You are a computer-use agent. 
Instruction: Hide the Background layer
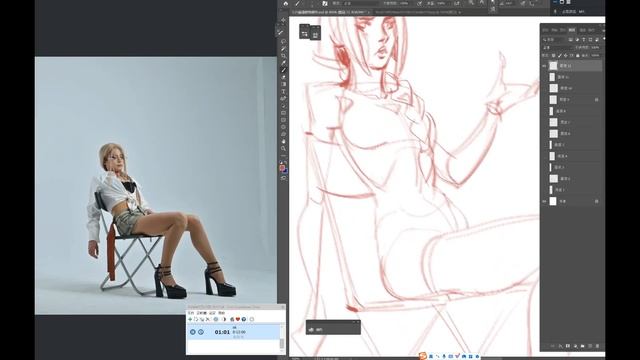(x=544, y=201)
